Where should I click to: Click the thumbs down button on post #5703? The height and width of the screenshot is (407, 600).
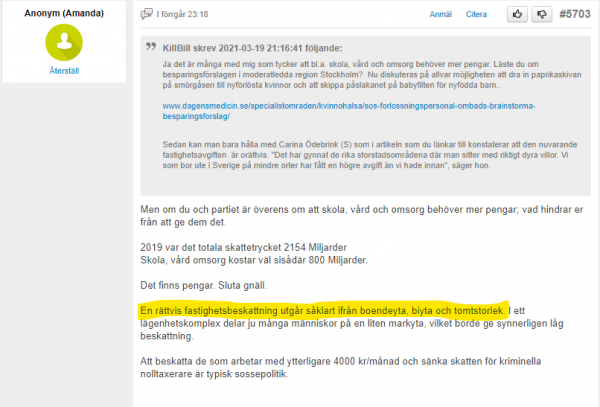pyautogui.click(x=541, y=15)
